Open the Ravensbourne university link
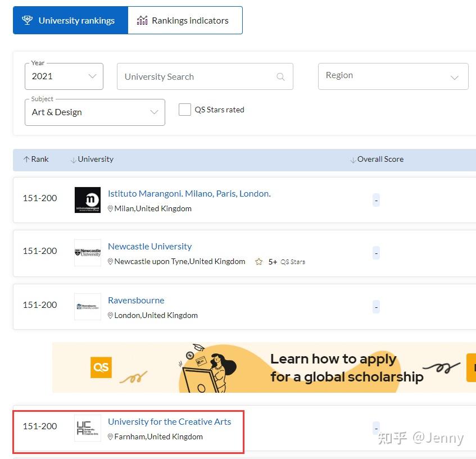The width and height of the screenshot is (476, 459). 136,301
